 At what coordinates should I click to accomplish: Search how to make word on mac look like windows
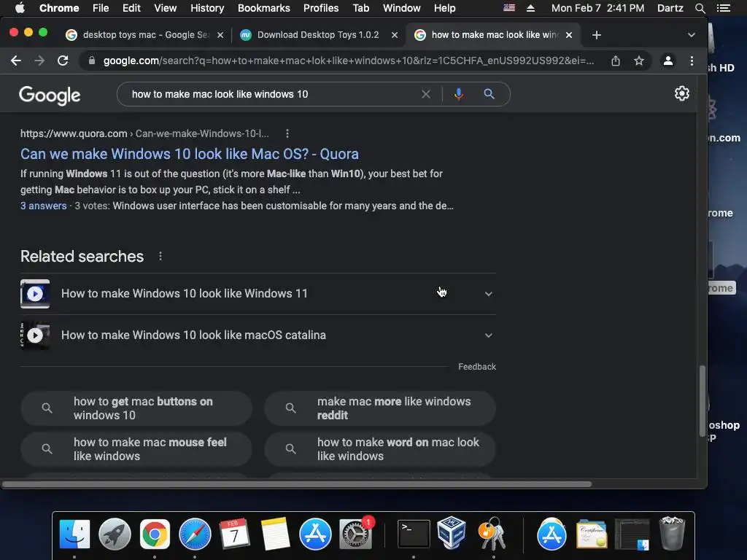pyautogui.click(x=380, y=449)
